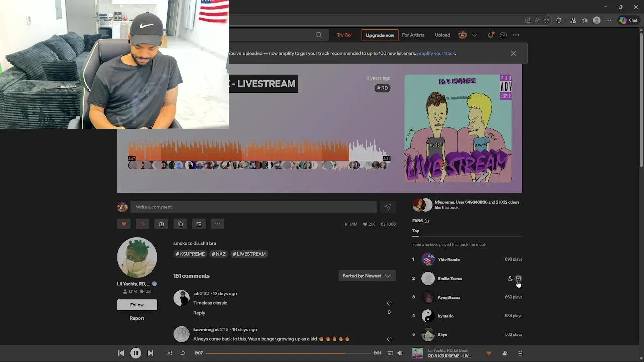The height and width of the screenshot is (362, 644).
Task: Click the profile avatar in SoundCloud header
Action: [x=463, y=35]
